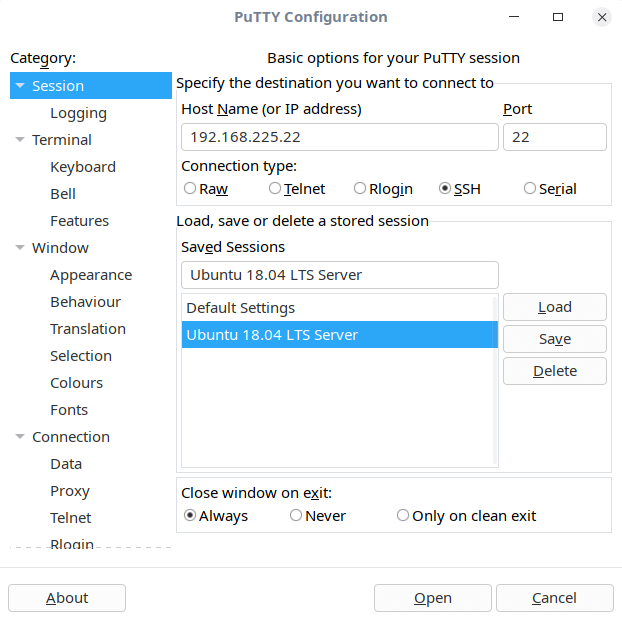
Task: Save the current session
Action: click(x=554, y=339)
